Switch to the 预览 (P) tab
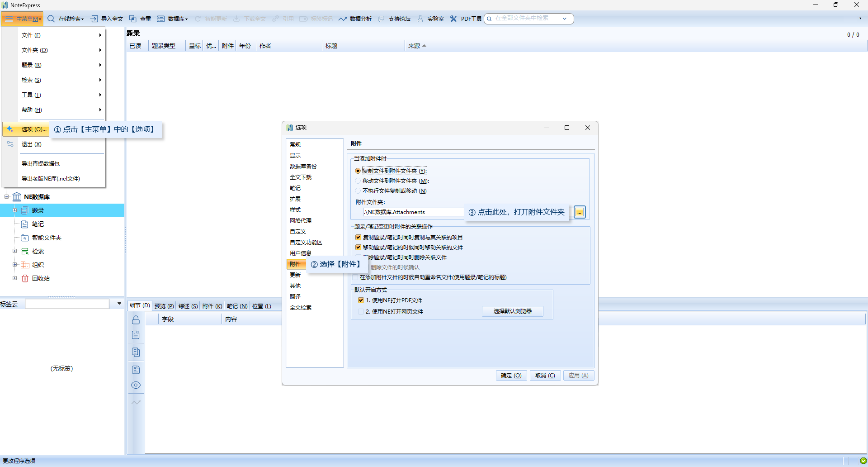This screenshot has width=868, height=467. (164, 306)
